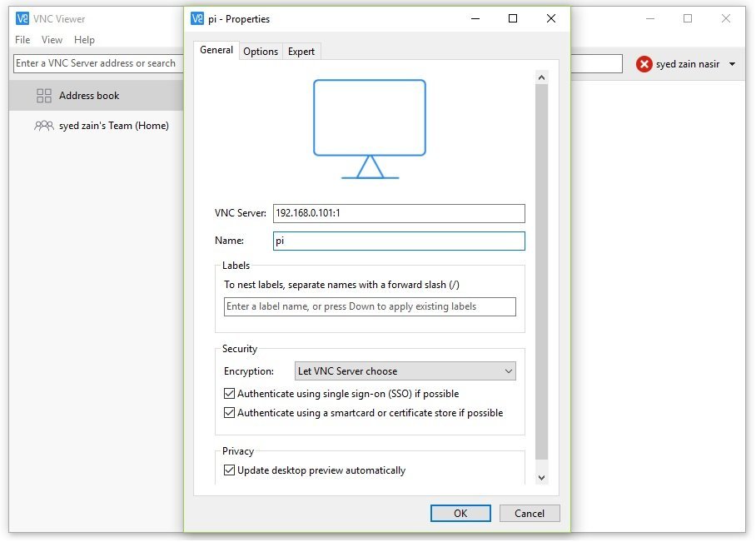Click the label name input field
756x542 pixels.
370,307
